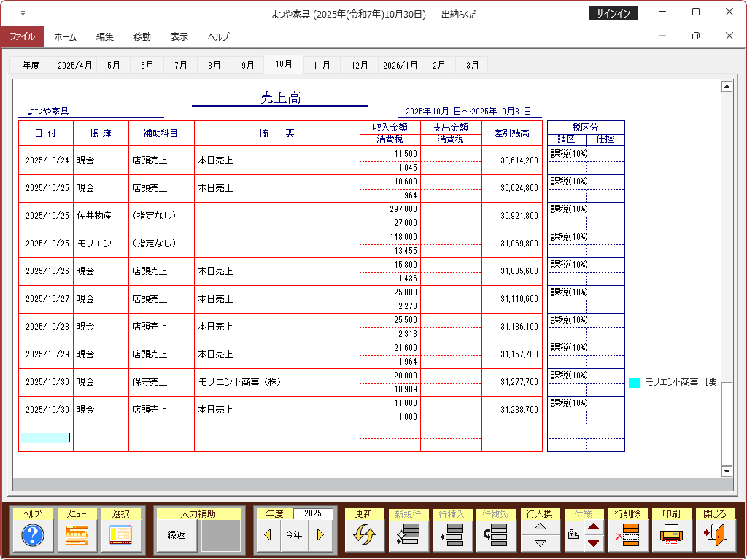Click the blue Help question mark icon
Screen dimensions: 747x560
point(33,536)
